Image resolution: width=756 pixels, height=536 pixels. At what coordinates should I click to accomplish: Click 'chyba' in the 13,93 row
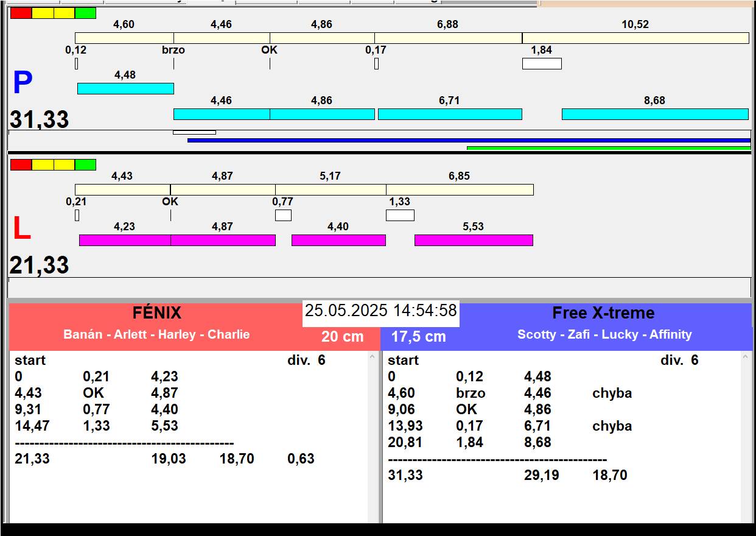click(612, 426)
